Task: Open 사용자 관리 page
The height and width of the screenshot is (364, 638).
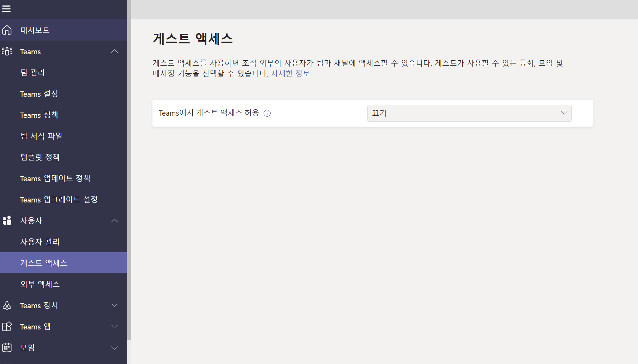Action: [64, 242]
